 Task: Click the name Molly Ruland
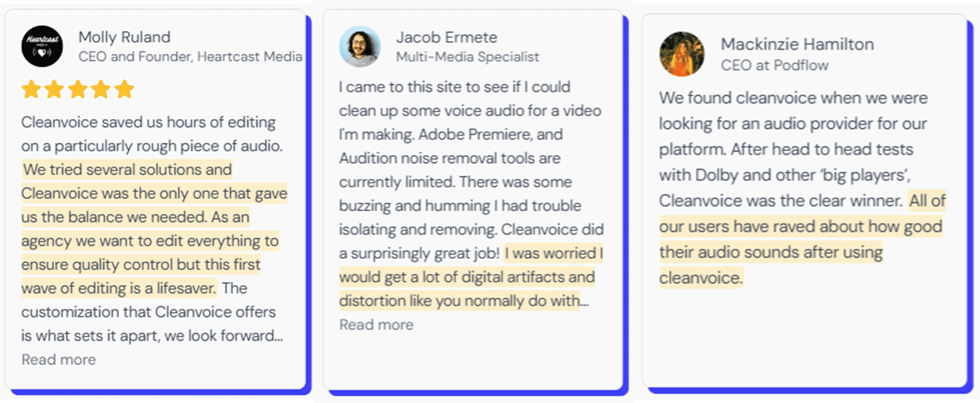click(124, 37)
